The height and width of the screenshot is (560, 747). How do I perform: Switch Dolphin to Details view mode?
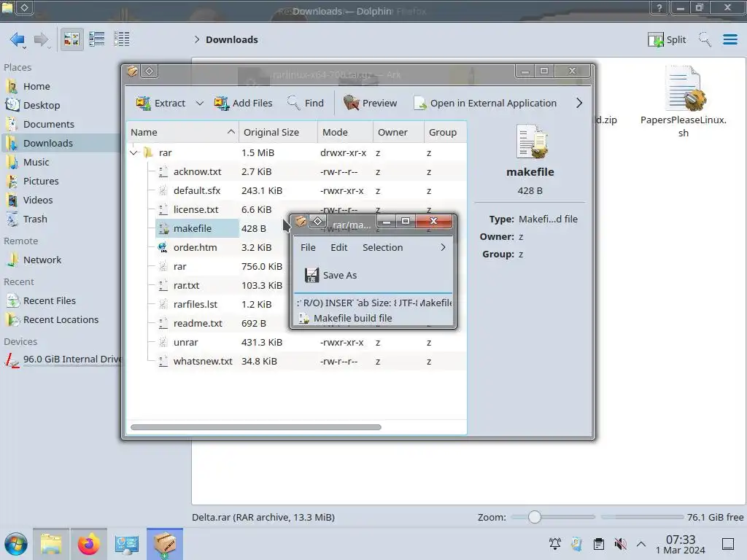122,39
